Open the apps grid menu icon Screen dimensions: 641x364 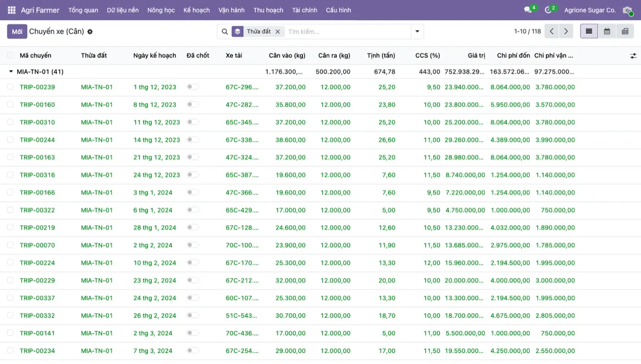(11, 10)
